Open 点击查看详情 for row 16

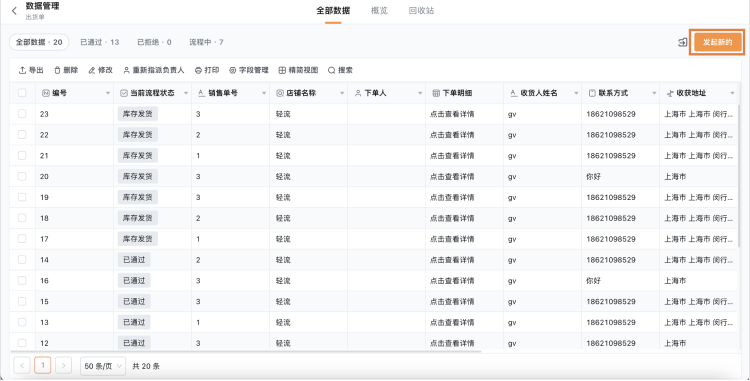(452, 281)
